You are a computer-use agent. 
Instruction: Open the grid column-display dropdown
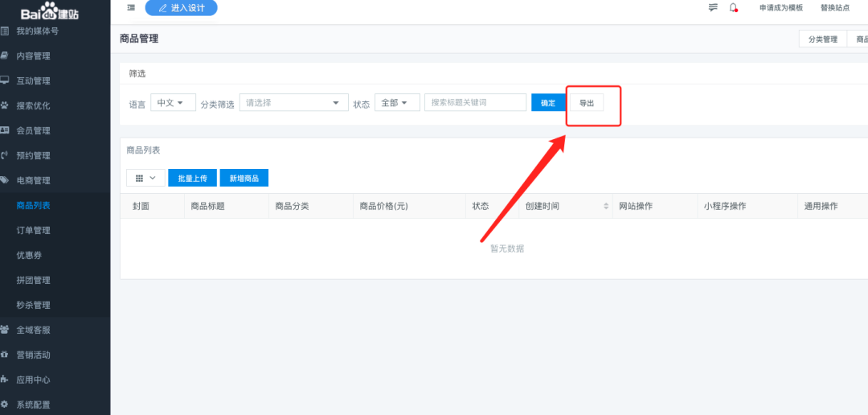pyautogui.click(x=145, y=178)
